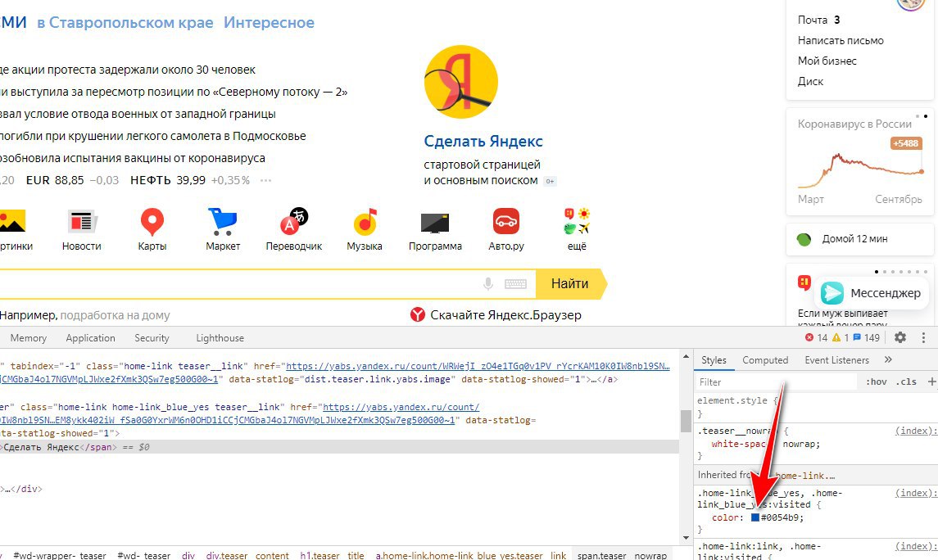
Task: Click the Yandex Browser Y logo icon
Action: tap(418, 314)
